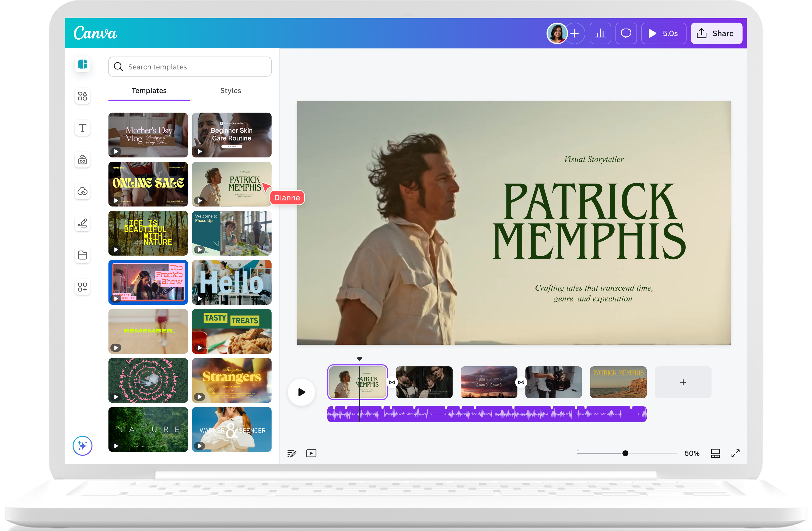Add a collaborator with plus button
The height and width of the screenshot is (531, 812).
[x=575, y=33]
